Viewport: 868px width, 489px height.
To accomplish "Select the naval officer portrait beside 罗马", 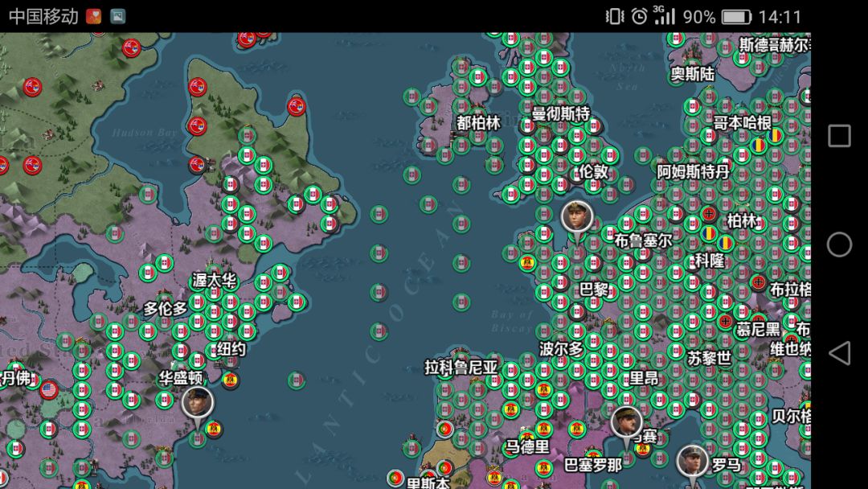I will 693,461.
